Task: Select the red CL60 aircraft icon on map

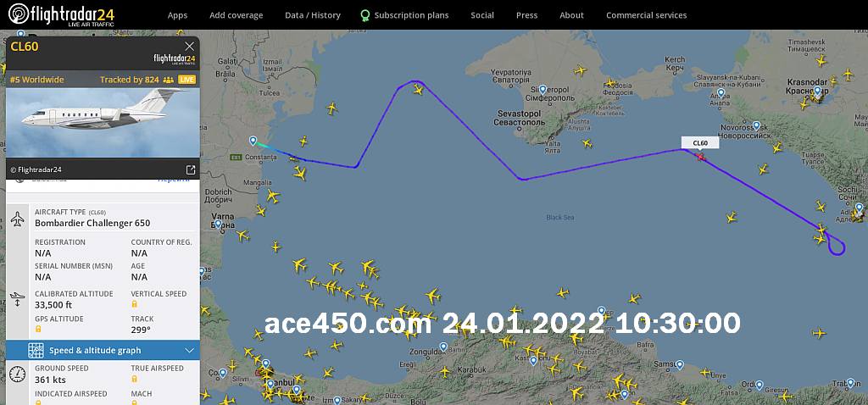Action: tap(701, 157)
